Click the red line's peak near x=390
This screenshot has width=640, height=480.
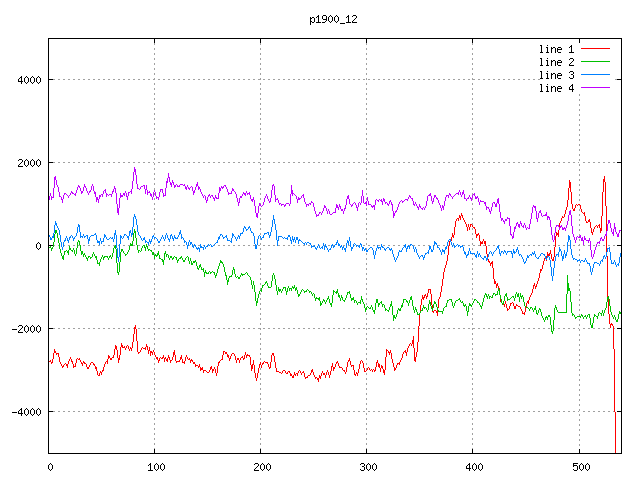coord(461,215)
